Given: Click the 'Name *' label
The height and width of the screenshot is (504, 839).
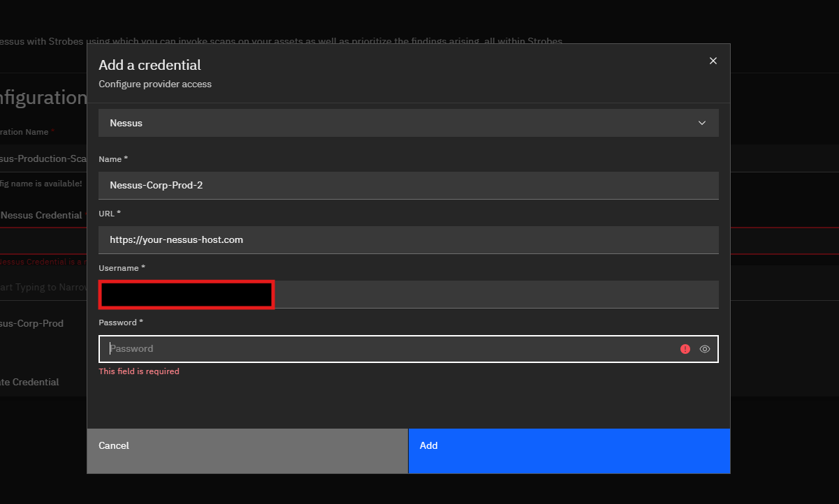Looking at the screenshot, I should click(113, 159).
